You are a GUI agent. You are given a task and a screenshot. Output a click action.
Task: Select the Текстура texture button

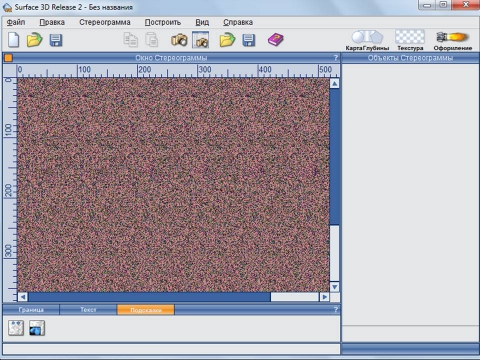click(x=410, y=41)
